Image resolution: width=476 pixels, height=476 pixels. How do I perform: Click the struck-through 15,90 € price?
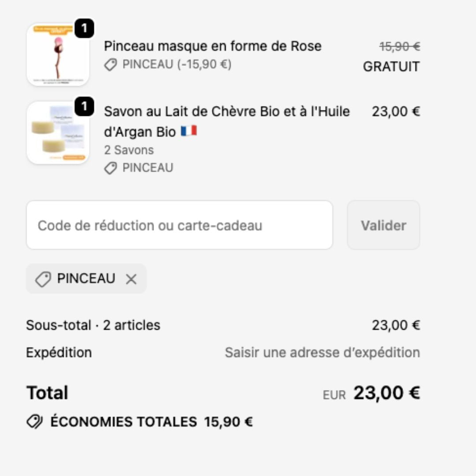pos(399,46)
